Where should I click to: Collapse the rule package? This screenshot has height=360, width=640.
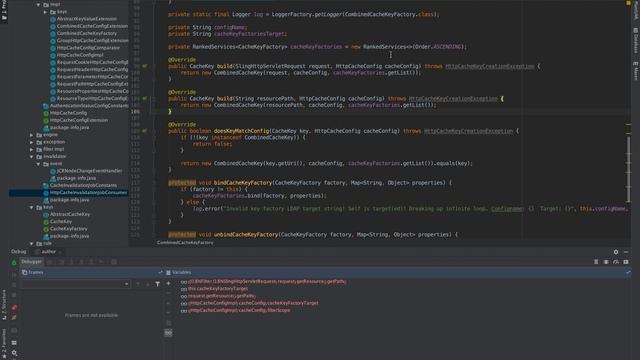pos(31,243)
